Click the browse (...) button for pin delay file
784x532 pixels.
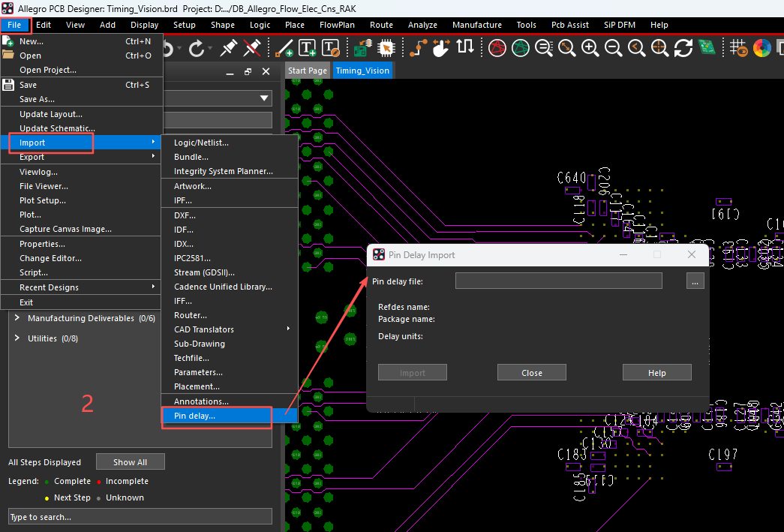coord(695,282)
